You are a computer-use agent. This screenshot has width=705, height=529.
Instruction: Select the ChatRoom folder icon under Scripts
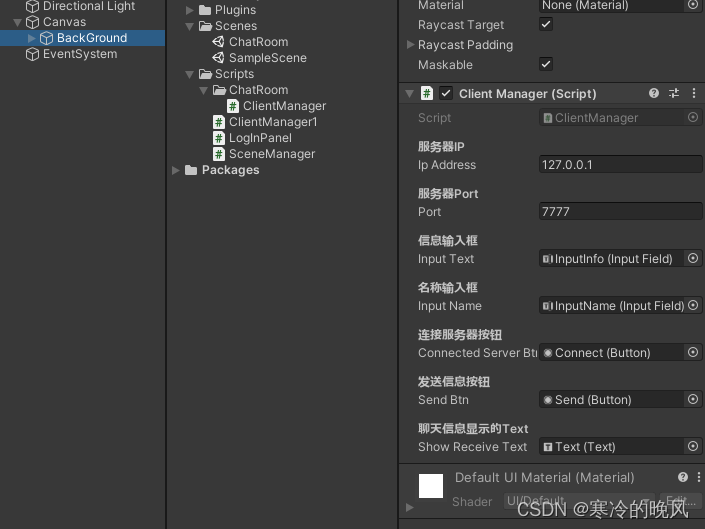219,90
